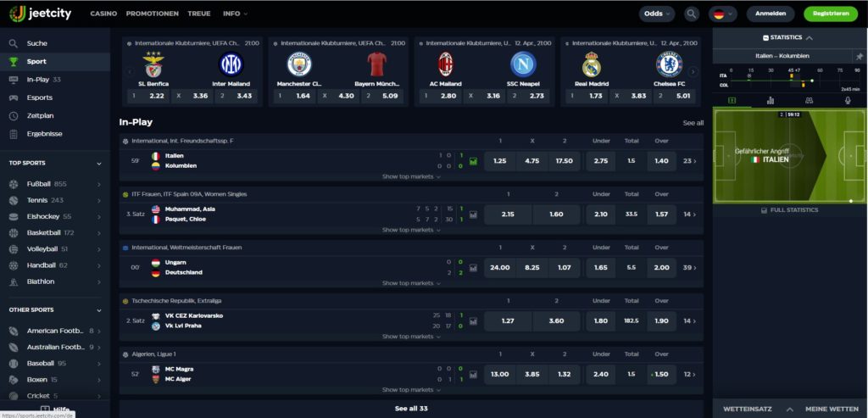Image resolution: width=868 pixels, height=418 pixels.
Task: Switch to pitch view tab in statistics
Action: click(x=732, y=100)
